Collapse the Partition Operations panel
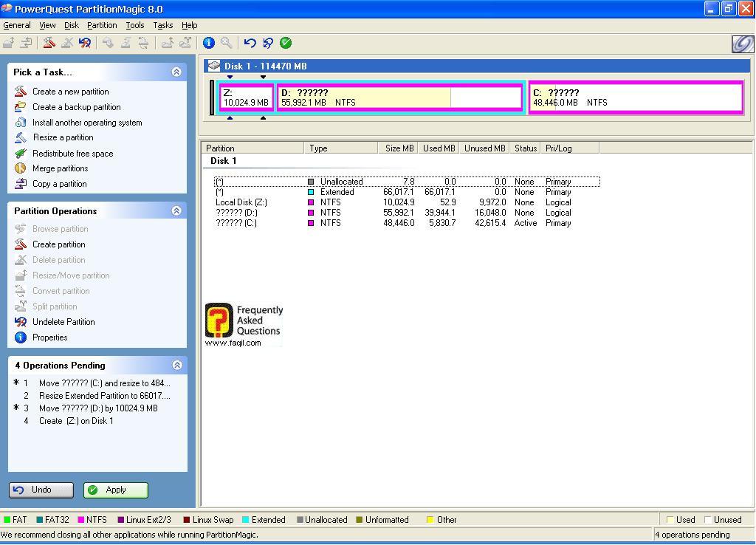756x545 pixels. 176,210
